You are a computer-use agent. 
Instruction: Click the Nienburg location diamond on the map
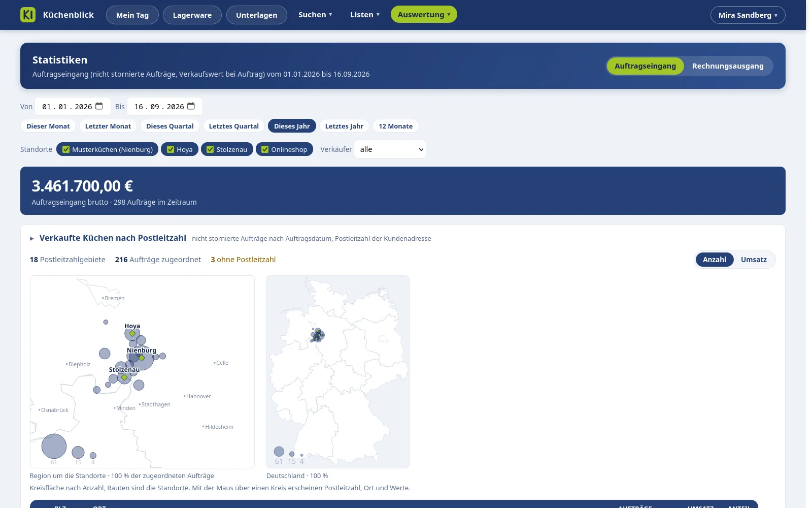pyautogui.click(x=142, y=358)
